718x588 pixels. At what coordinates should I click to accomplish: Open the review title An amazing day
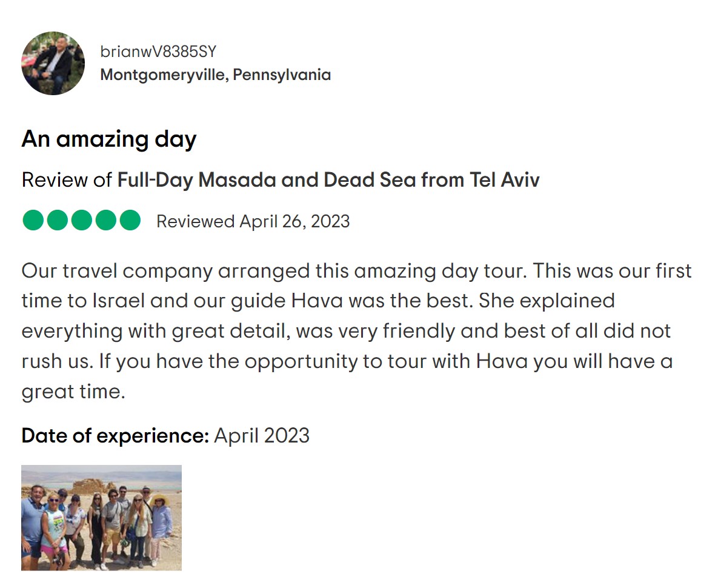109,139
